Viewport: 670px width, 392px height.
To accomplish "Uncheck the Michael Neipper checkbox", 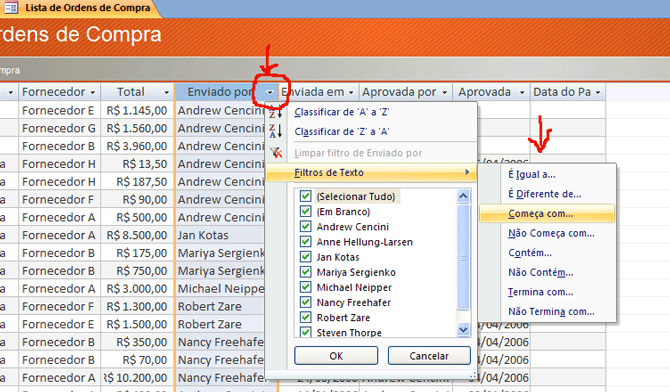I will click(305, 287).
